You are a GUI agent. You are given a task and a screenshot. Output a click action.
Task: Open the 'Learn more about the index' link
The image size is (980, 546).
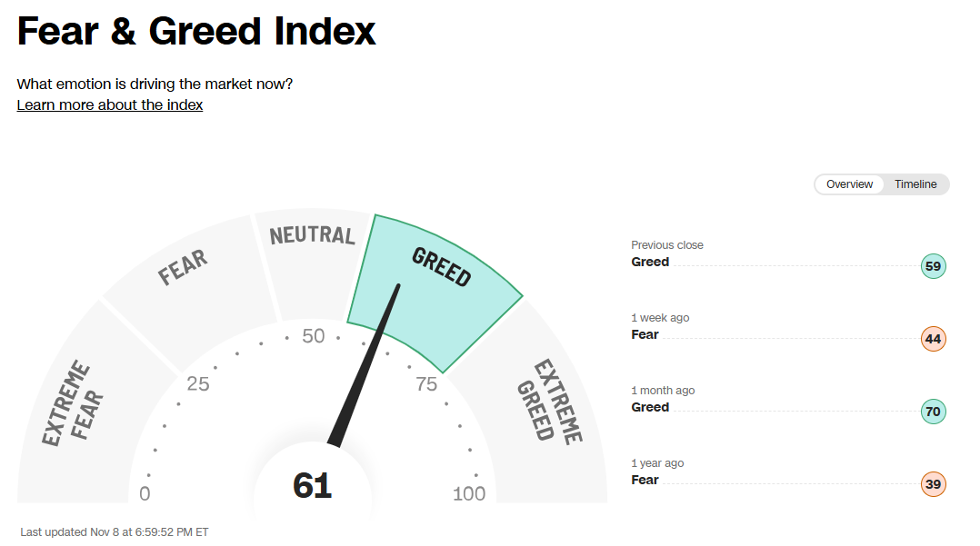click(x=109, y=105)
